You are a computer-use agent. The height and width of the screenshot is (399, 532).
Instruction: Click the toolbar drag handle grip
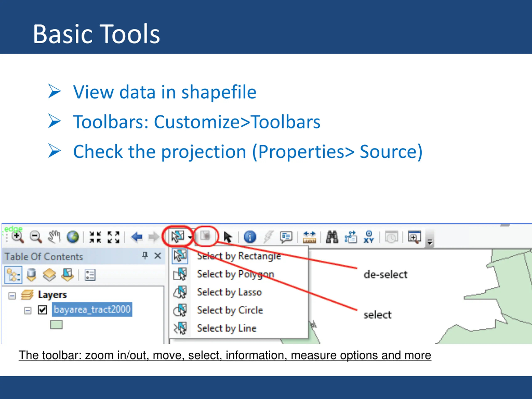click(x=7, y=237)
